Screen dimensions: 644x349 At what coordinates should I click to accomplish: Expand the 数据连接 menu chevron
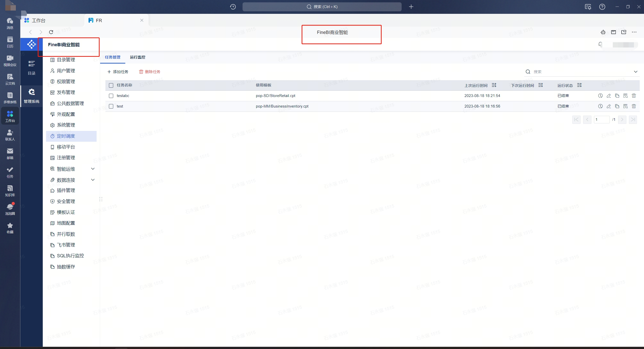(93, 180)
